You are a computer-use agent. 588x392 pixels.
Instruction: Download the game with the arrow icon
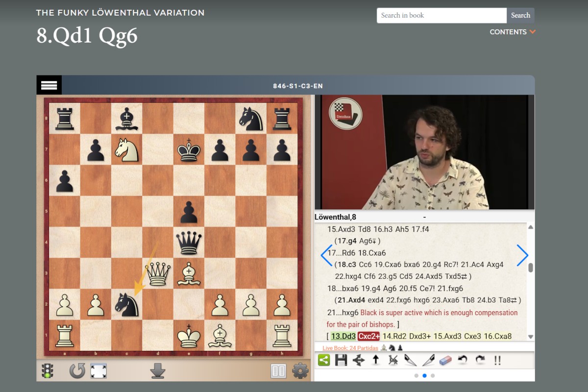point(157,371)
